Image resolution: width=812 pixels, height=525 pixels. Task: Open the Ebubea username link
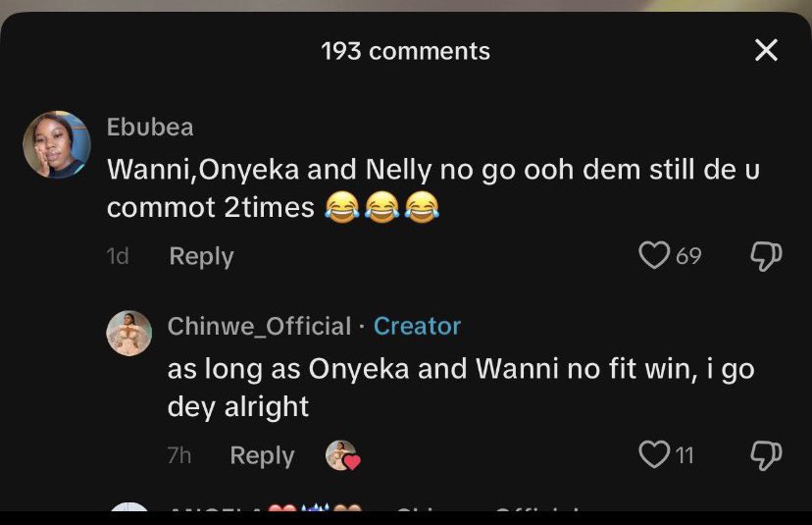[x=150, y=128]
